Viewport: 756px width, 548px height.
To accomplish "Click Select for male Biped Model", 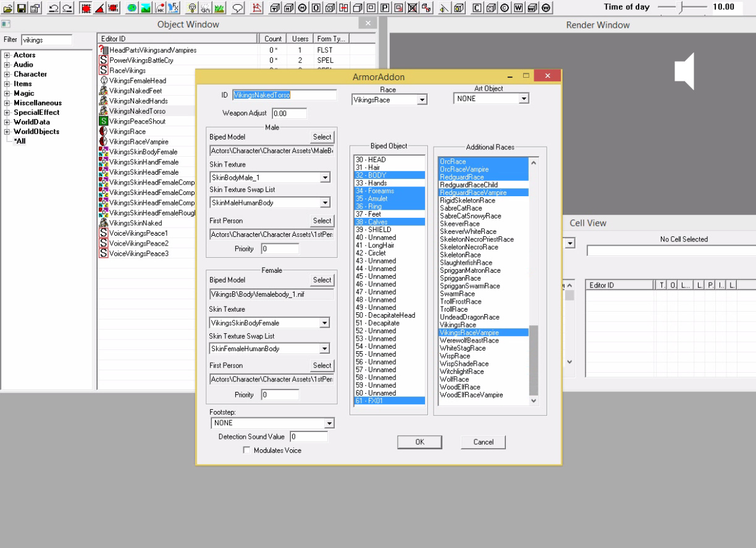I will tap(322, 137).
